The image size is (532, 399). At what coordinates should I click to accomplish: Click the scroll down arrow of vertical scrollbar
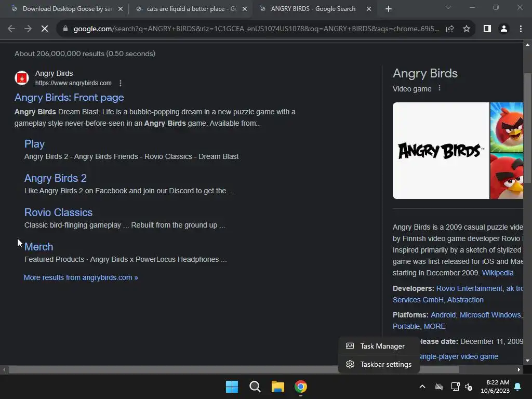click(x=527, y=361)
